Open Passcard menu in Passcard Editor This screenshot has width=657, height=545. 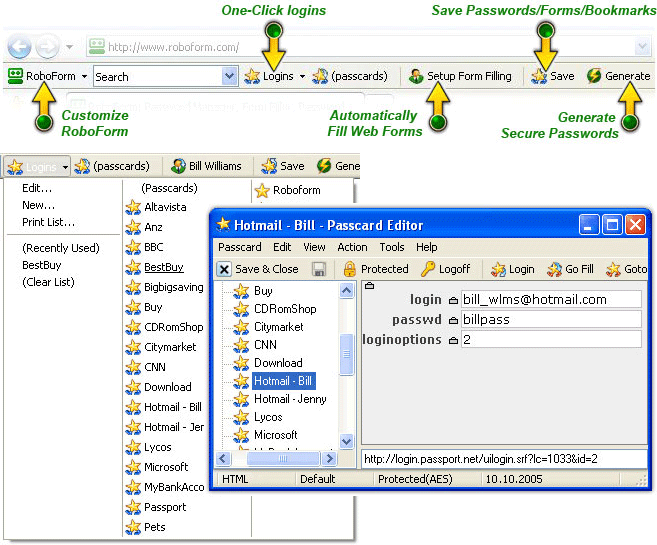(x=240, y=247)
